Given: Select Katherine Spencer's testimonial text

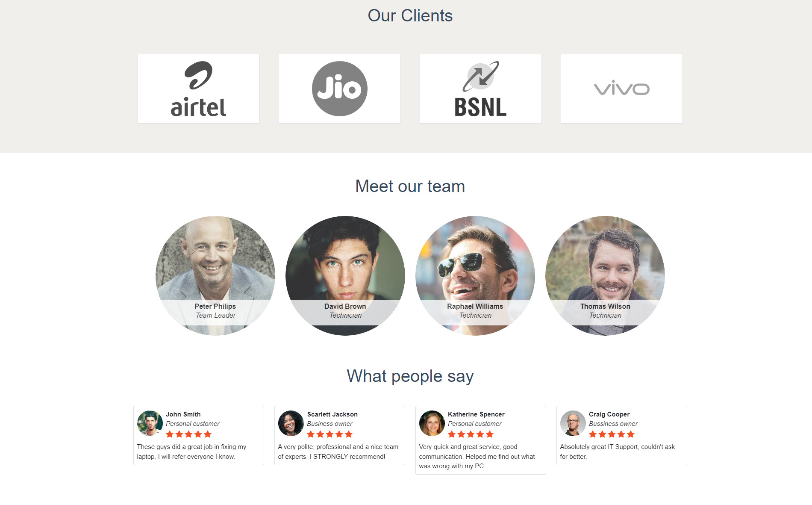Looking at the screenshot, I should pyautogui.click(x=477, y=456).
